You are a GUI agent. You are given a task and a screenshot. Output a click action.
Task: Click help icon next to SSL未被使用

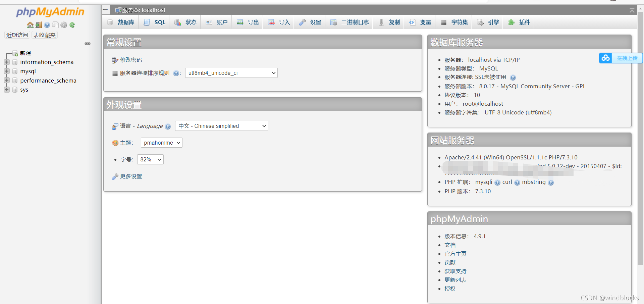513,78
